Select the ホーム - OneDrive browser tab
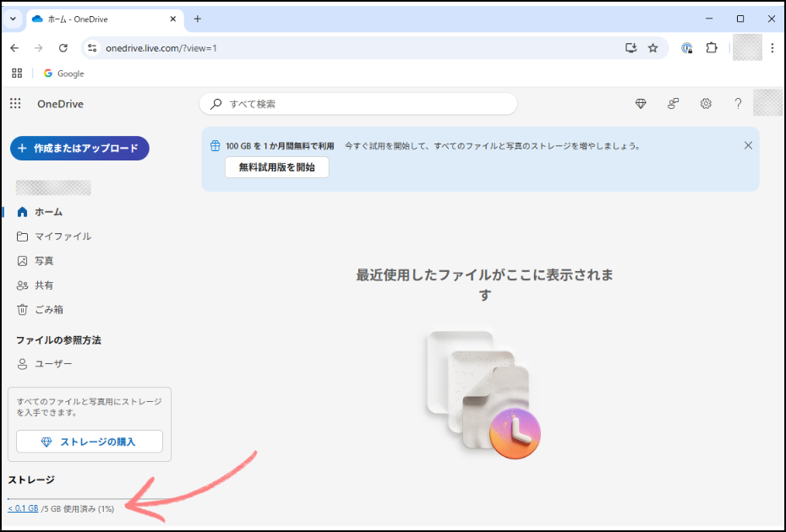This screenshot has height=532, width=786. tap(105, 19)
